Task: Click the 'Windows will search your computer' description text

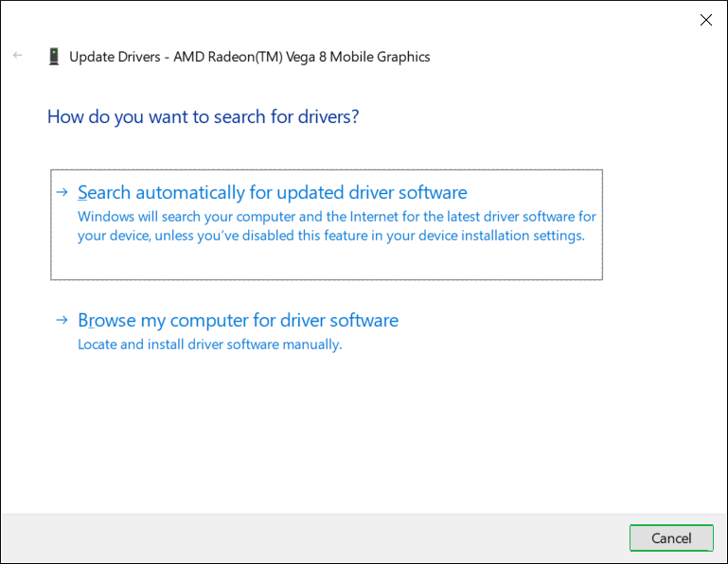Action: tap(337, 226)
